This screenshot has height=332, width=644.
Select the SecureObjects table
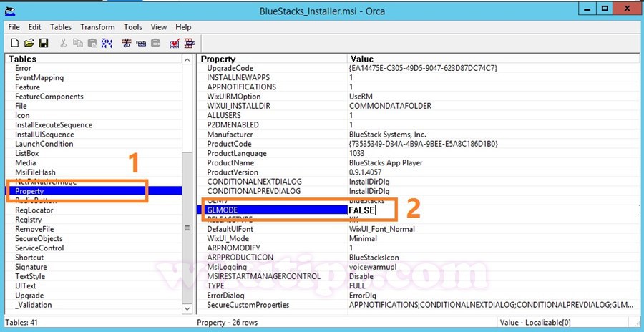(x=39, y=238)
